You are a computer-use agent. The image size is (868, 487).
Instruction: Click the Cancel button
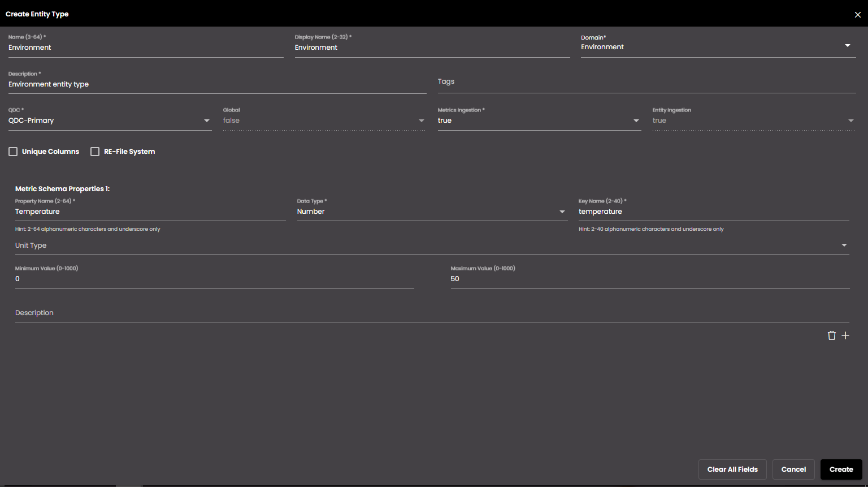point(793,469)
